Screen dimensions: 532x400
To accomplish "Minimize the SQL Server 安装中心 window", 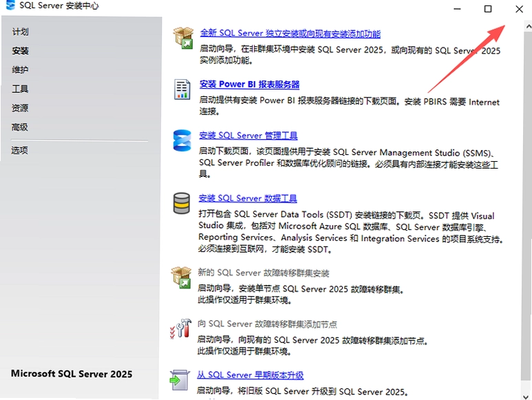I will pos(457,9).
